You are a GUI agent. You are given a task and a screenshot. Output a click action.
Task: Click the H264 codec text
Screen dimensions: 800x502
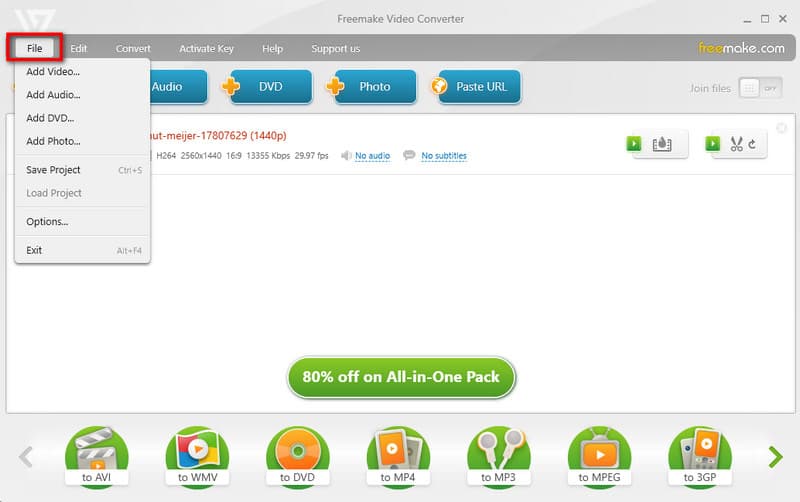(166, 156)
